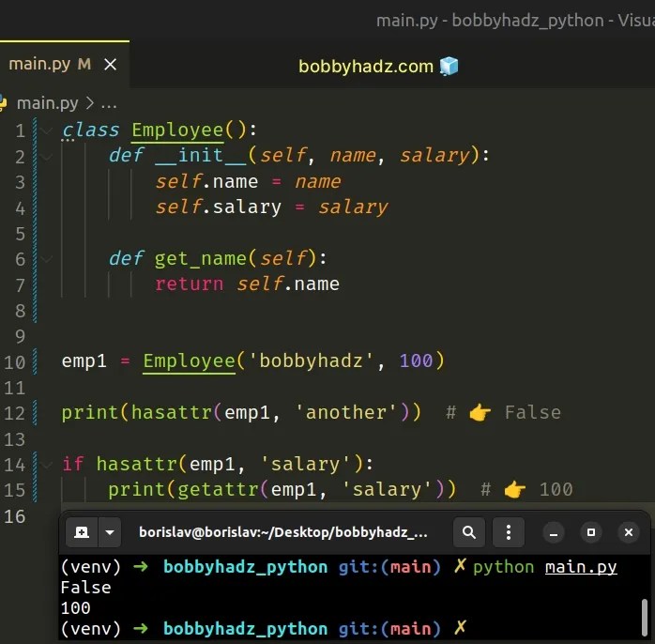Screen dimensions: 655x644
Task: Click the 100 output line in terminal
Action: pos(76,608)
